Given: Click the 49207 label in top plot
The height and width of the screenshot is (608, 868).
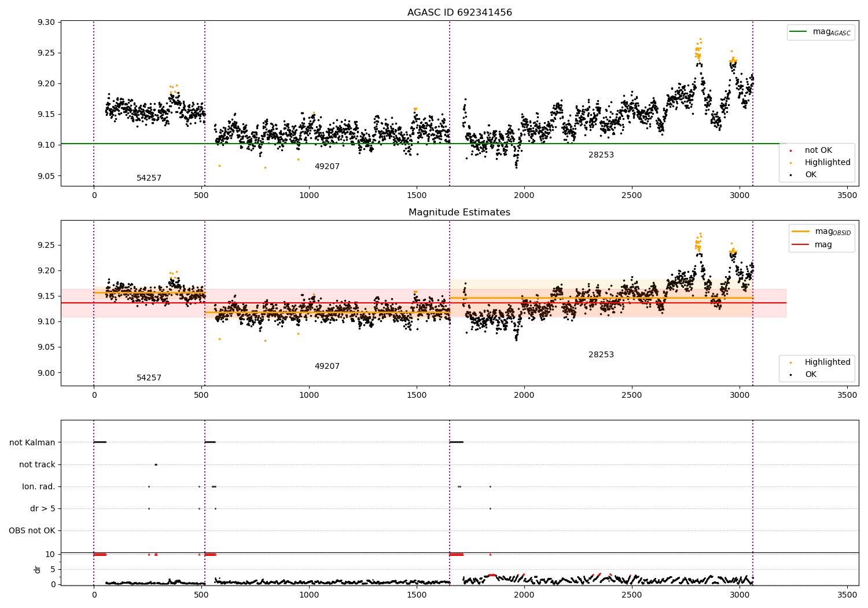Looking at the screenshot, I should pyautogui.click(x=327, y=167).
